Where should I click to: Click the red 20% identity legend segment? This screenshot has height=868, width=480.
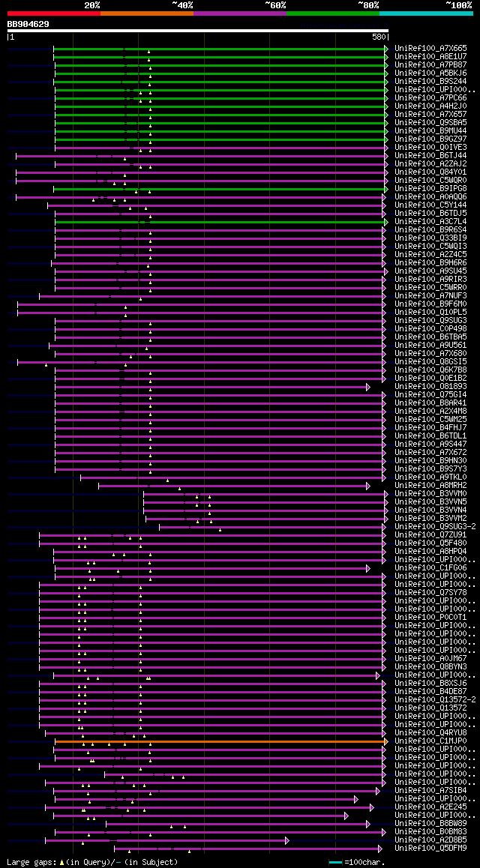click(54, 13)
